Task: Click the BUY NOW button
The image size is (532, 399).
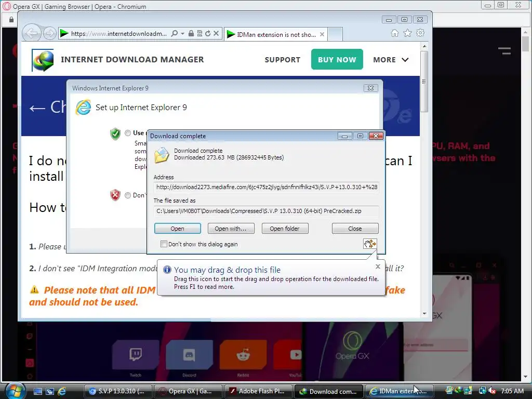Action: click(x=337, y=59)
